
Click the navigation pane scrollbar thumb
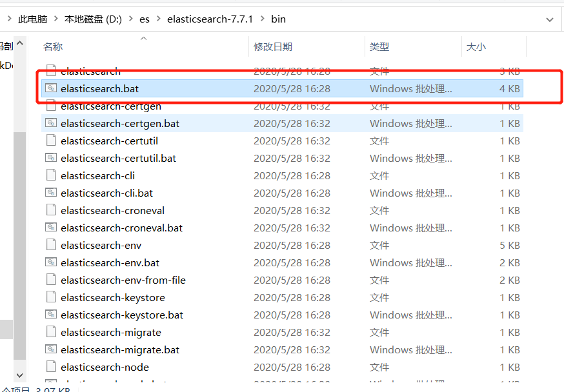click(x=20, y=246)
